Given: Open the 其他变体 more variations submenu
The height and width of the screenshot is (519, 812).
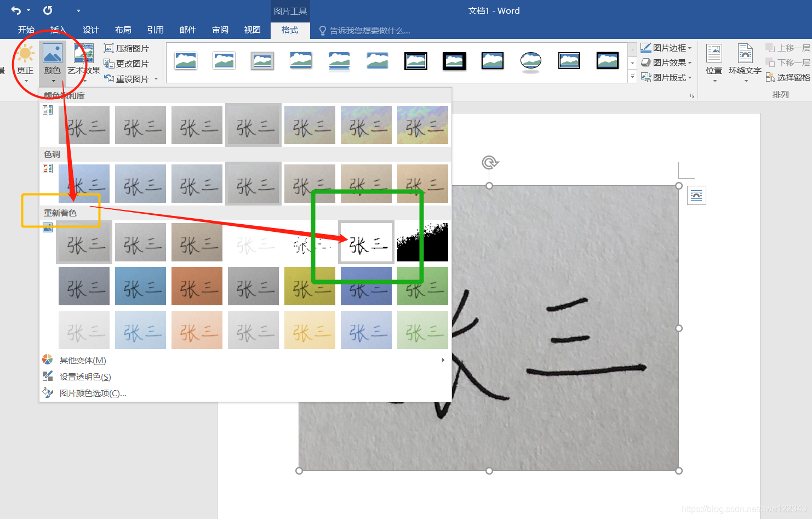Looking at the screenshot, I should 244,360.
